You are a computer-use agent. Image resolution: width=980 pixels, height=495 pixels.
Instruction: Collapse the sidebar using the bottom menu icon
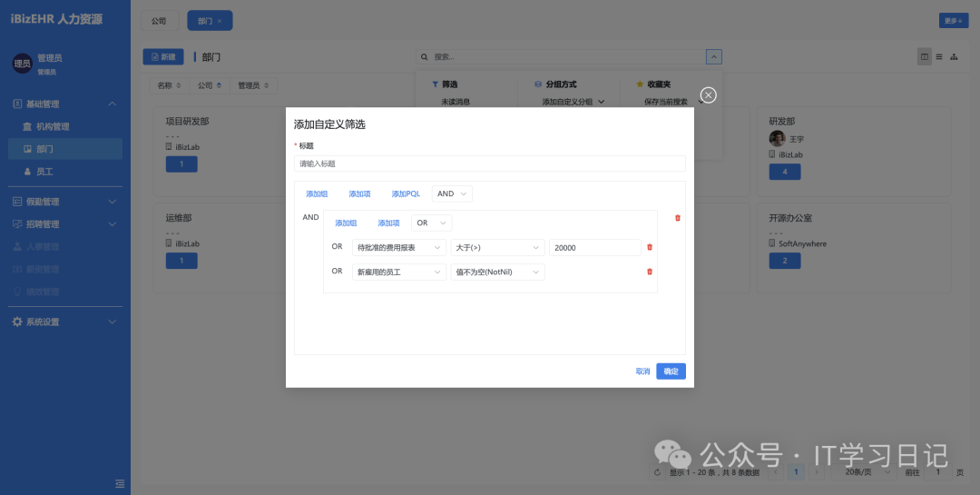pyautogui.click(x=119, y=482)
